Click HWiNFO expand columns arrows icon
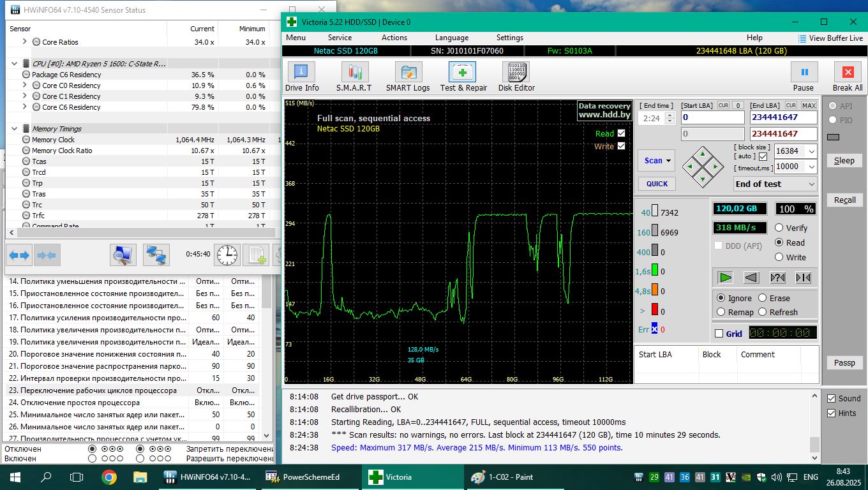This screenshot has width=868, height=490. (19, 255)
